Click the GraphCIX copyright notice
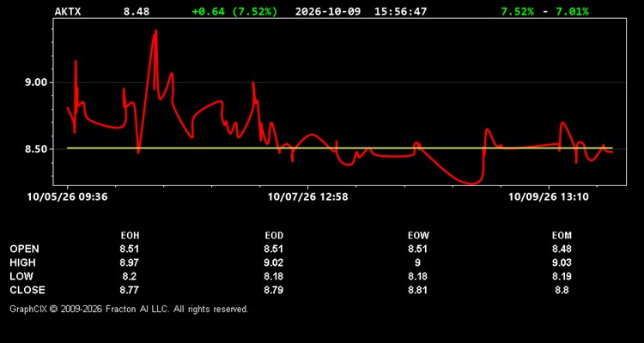Screen dimensions: 644x343 (129, 309)
